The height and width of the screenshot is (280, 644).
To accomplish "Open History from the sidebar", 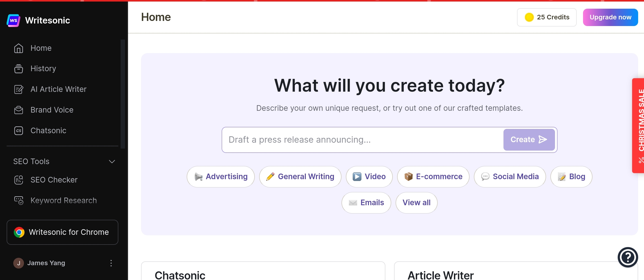I will click(43, 69).
